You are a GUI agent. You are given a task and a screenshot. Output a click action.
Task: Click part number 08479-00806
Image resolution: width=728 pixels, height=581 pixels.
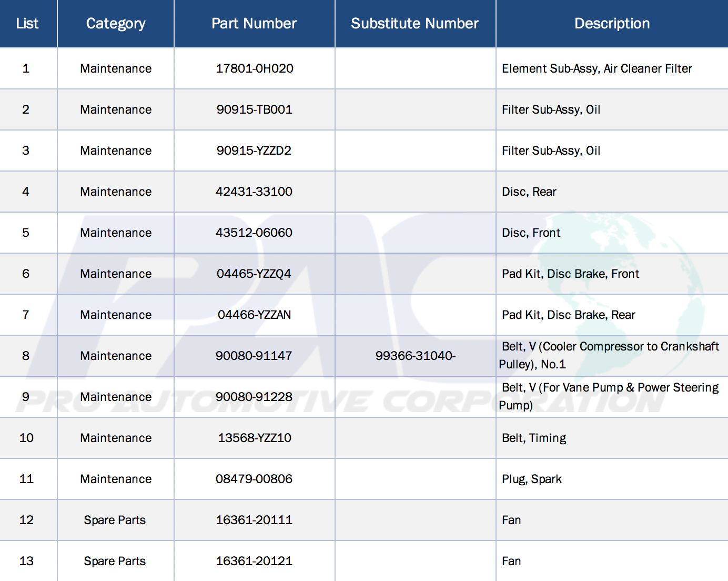tap(254, 479)
